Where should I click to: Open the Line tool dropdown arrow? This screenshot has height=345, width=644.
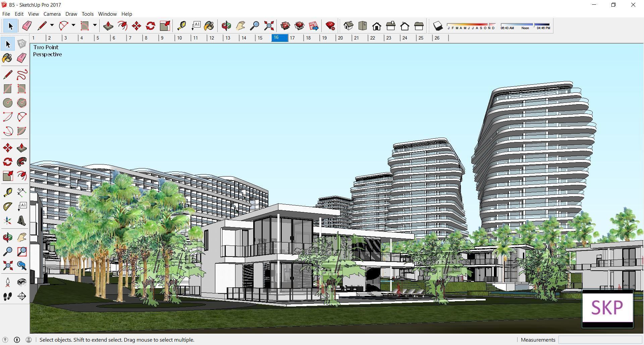[x=52, y=25]
